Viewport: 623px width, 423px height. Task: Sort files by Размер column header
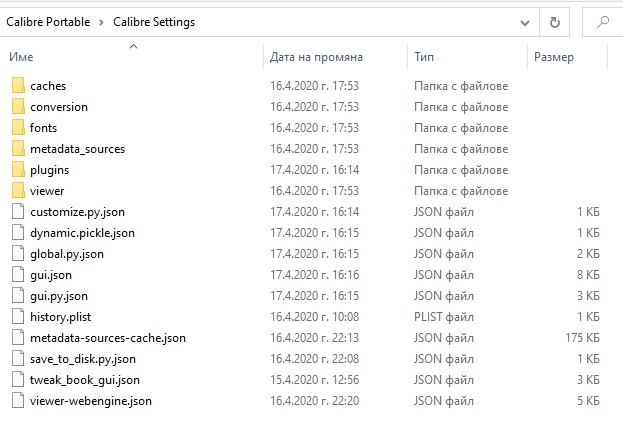point(553,57)
